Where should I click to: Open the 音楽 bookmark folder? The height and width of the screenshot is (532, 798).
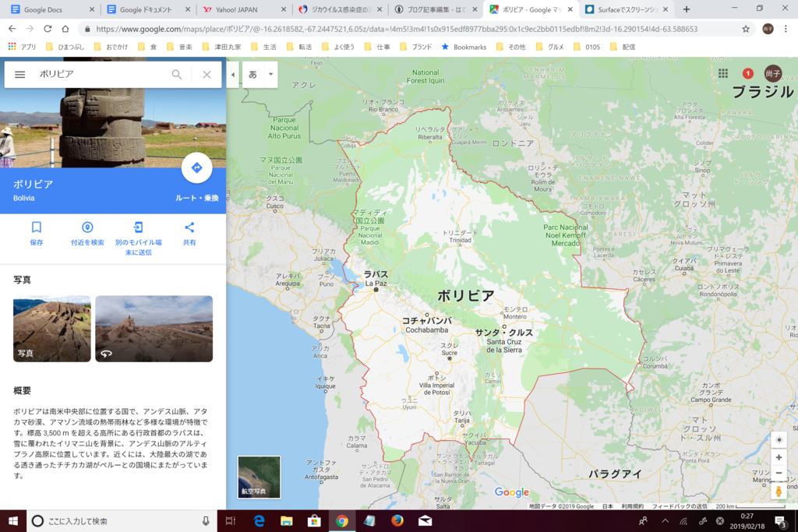(178, 47)
